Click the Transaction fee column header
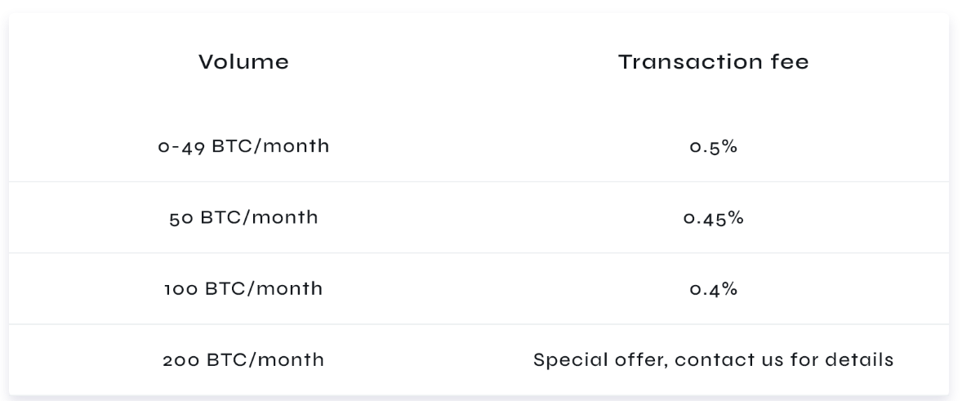980x401 pixels. pyautogui.click(x=713, y=62)
